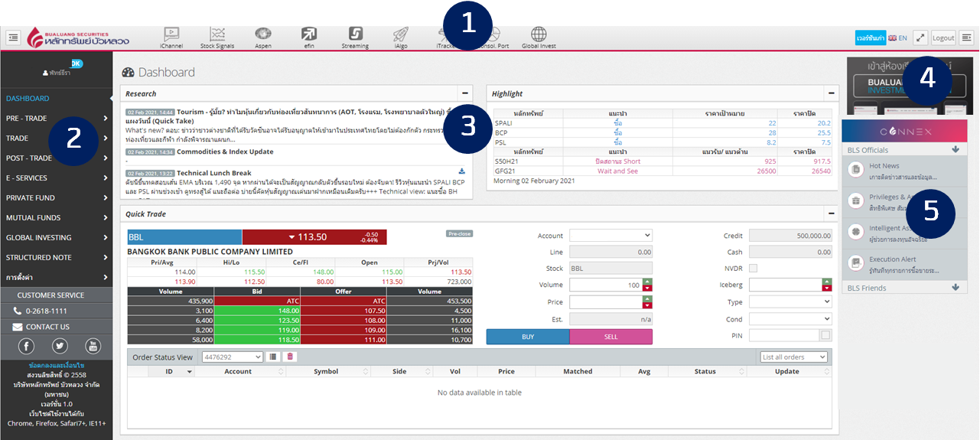Viewport: 980px width, 440px height.
Task: Open the Account dropdown in Quick Trade
Action: (x=610, y=236)
